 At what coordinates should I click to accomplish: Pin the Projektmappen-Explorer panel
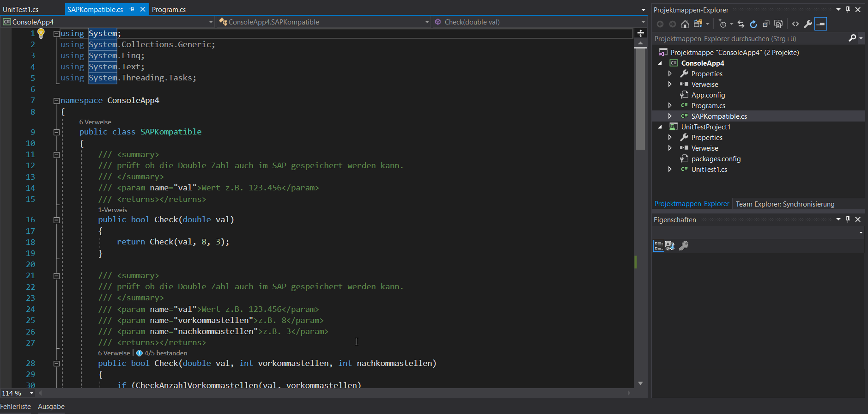848,10
